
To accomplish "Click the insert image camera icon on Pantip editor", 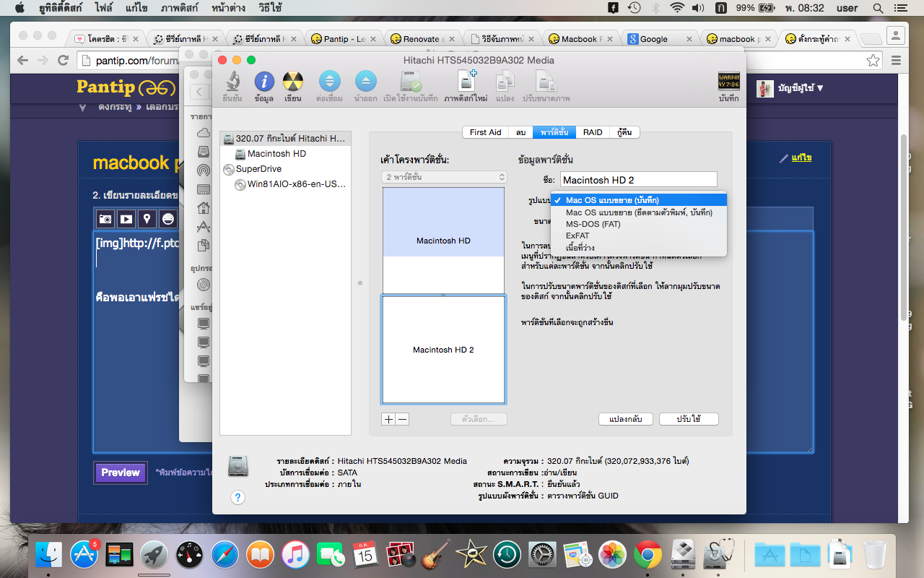I will click(105, 219).
